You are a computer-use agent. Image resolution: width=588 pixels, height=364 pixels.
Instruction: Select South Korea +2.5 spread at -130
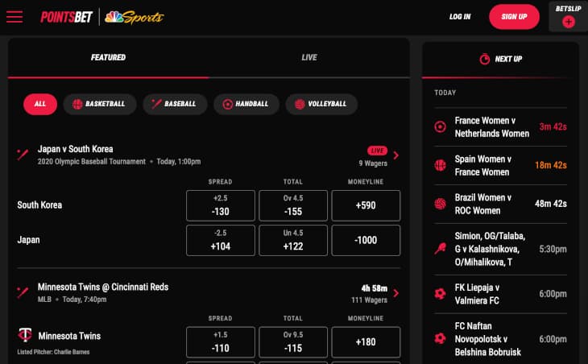coord(221,205)
